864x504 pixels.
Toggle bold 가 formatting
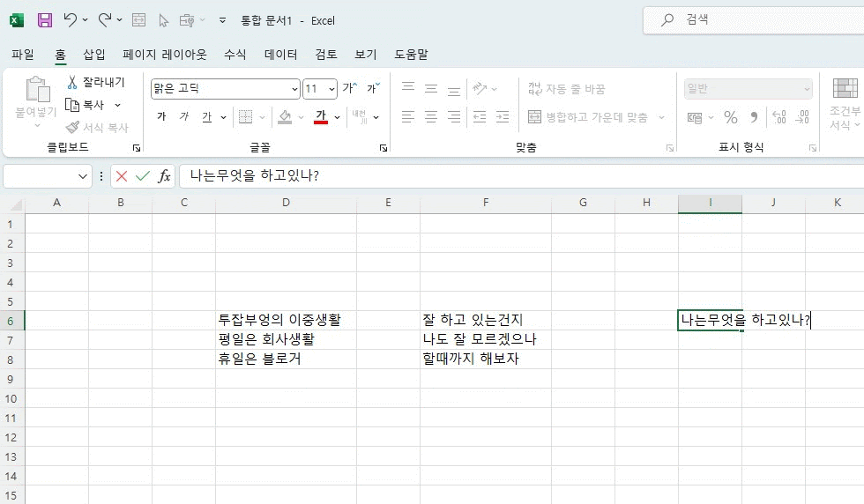tap(161, 117)
